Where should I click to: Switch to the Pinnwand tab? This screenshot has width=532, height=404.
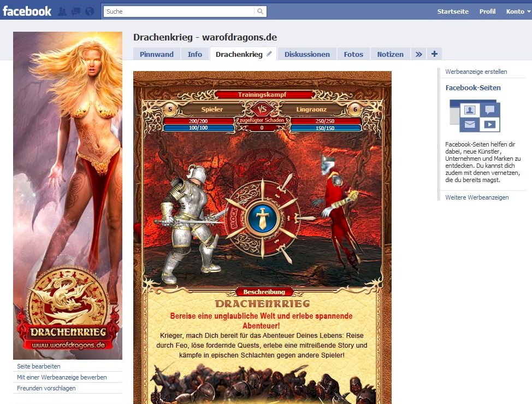click(156, 54)
